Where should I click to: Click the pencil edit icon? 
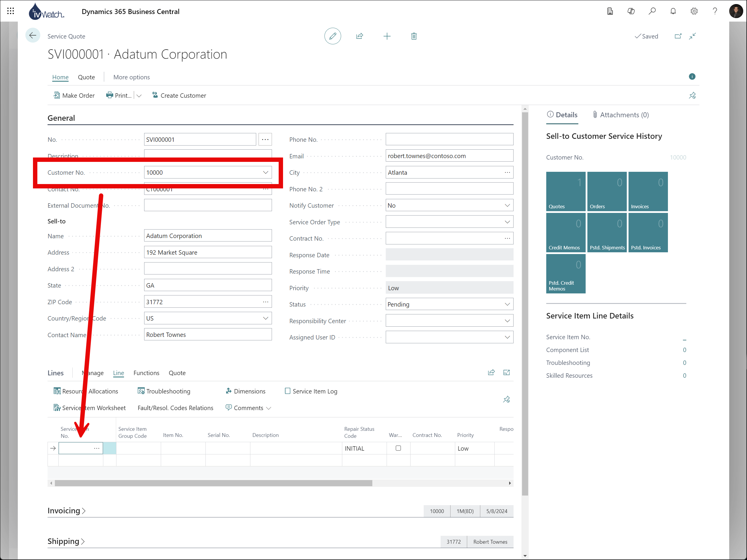coord(332,36)
